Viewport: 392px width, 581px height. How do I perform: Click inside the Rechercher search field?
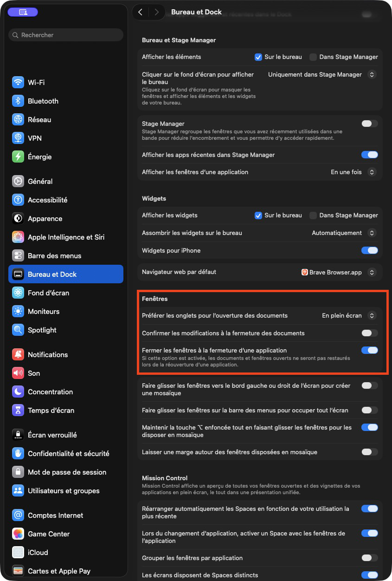click(x=65, y=35)
